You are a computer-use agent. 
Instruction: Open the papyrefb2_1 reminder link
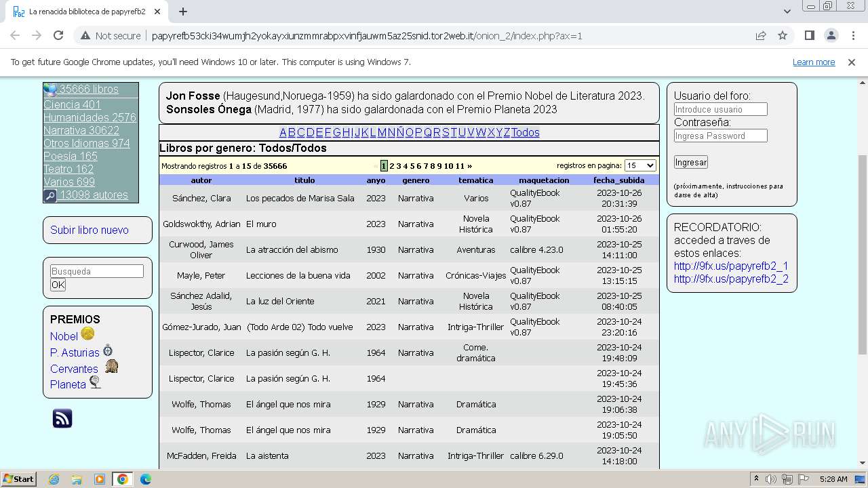click(731, 266)
